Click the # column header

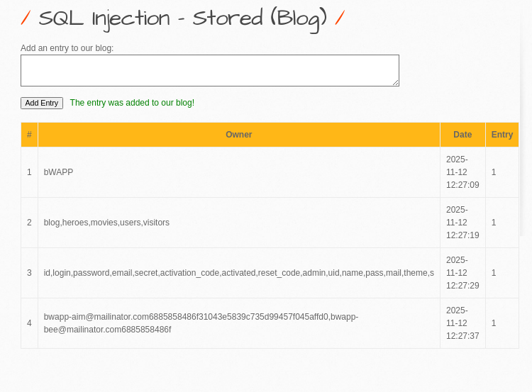[29, 135]
